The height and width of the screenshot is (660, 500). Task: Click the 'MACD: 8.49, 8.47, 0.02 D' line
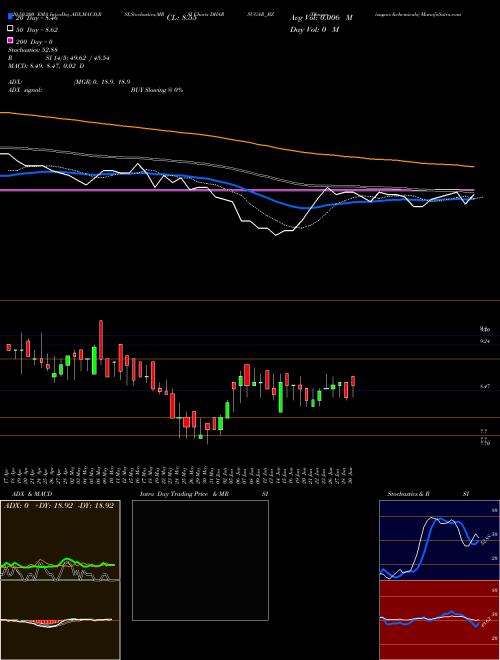click(46, 66)
